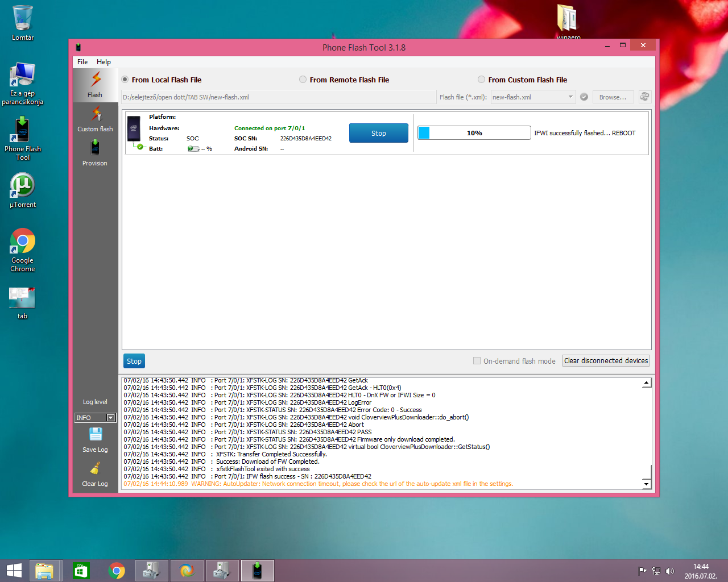Select From Custom Flash File option
The width and height of the screenshot is (728, 582).
tap(522, 80)
